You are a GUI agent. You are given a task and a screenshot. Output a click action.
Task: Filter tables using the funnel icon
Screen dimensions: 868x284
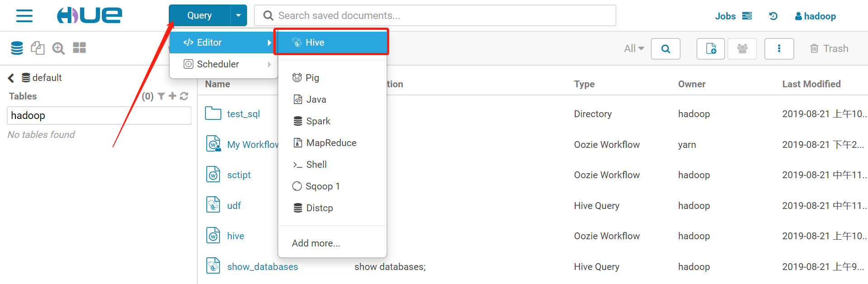[x=161, y=96]
